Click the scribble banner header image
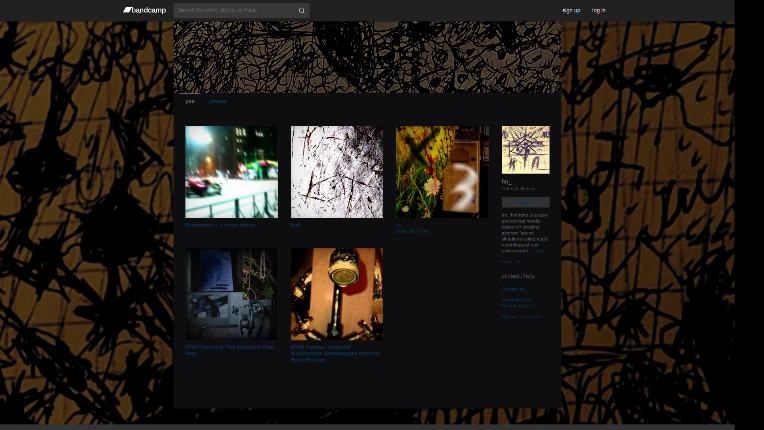 tap(367, 57)
